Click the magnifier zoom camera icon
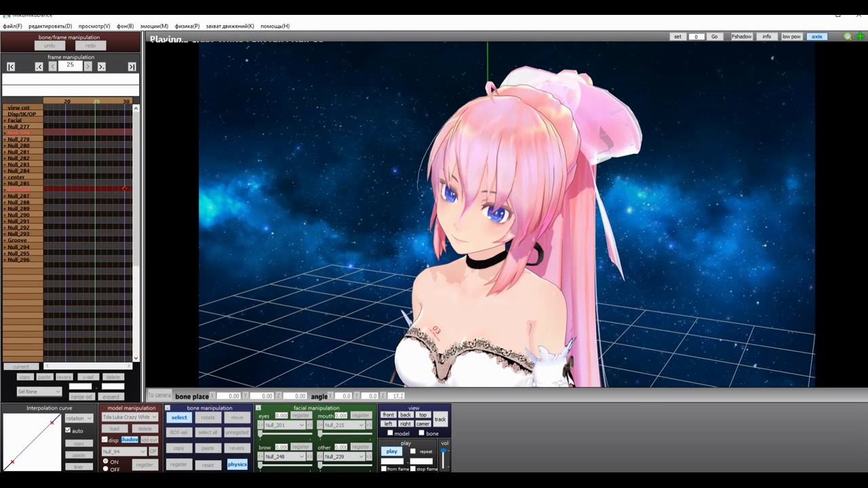The width and height of the screenshot is (868, 488). pyautogui.click(x=848, y=37)
